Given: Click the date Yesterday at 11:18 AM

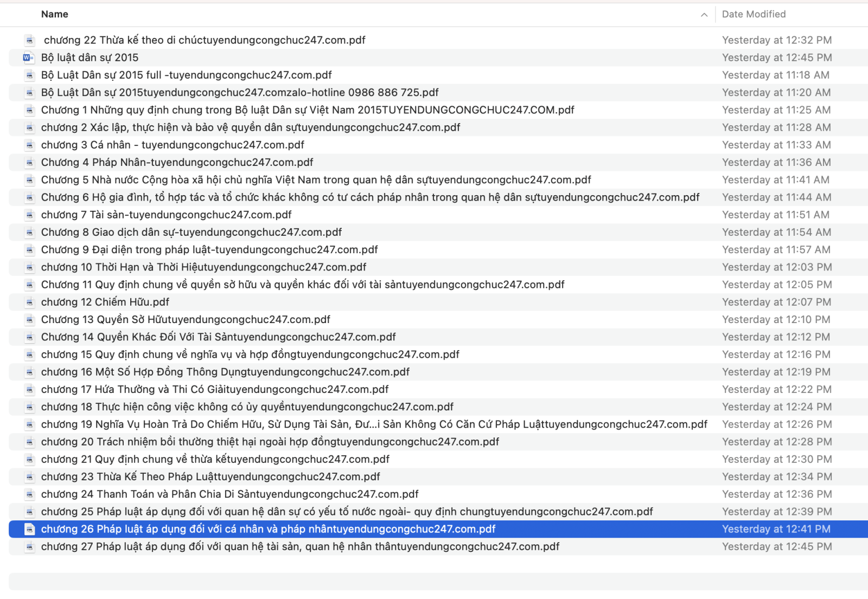Looking at the screenshot, I should tap(776, 75).
